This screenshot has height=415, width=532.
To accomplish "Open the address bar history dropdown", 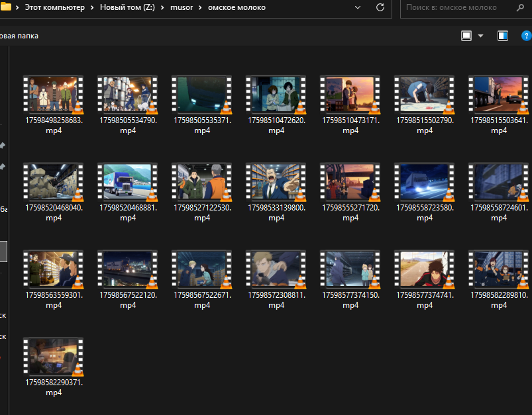I will click(x=358, y=7).
